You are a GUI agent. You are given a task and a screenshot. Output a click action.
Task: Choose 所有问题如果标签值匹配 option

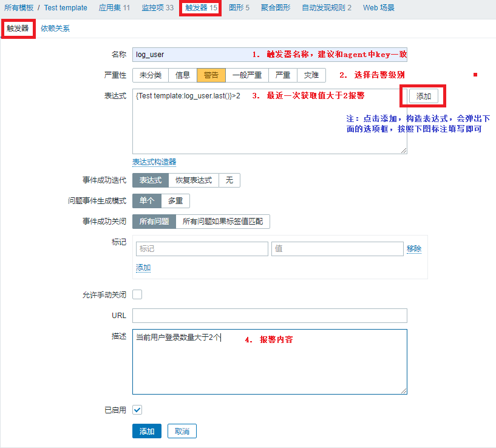pos(223,222)
